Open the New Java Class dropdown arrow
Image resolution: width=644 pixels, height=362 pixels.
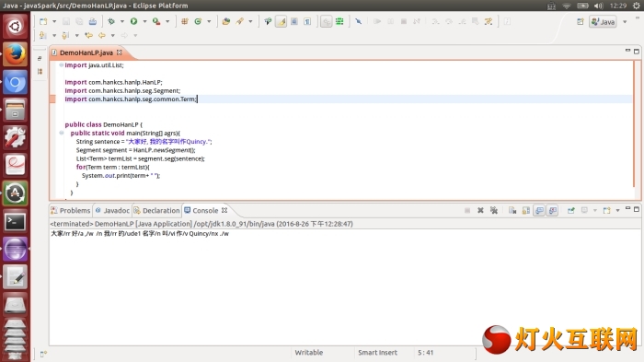(209, 21)
